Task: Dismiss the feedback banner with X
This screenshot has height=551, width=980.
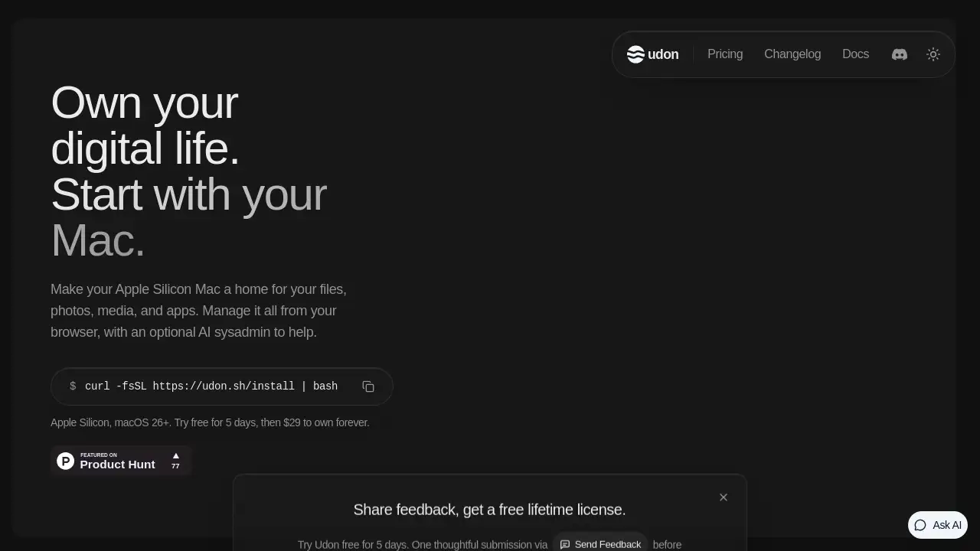Action: coord(724,497)
